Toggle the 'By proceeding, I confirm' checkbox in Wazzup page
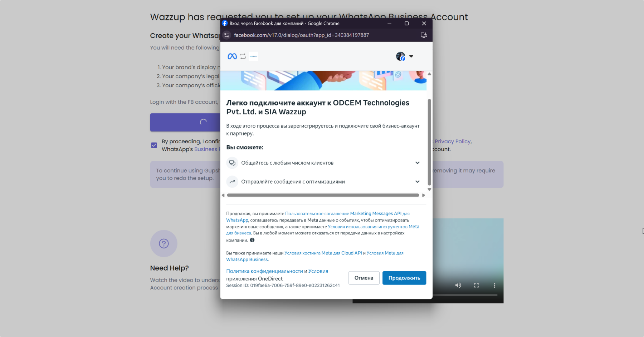The height and width of the screenshot is (337, 644). (x=154, y=145)
